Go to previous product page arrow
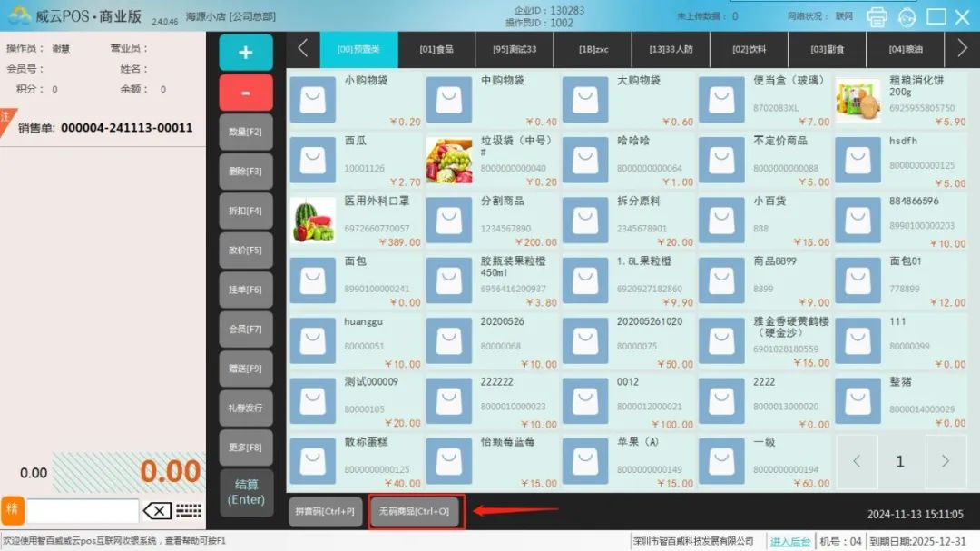Viewport: 980px width, 551px height. [857, 461]
